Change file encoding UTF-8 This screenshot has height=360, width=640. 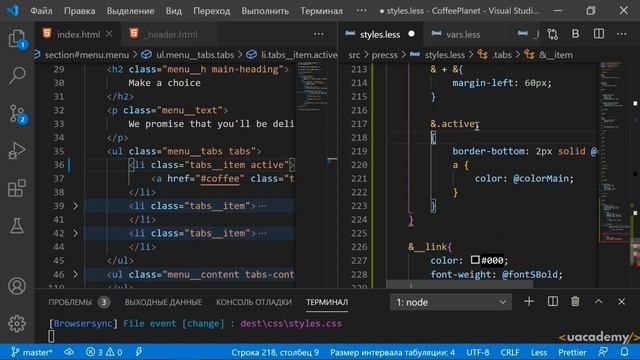click(478, 352)
